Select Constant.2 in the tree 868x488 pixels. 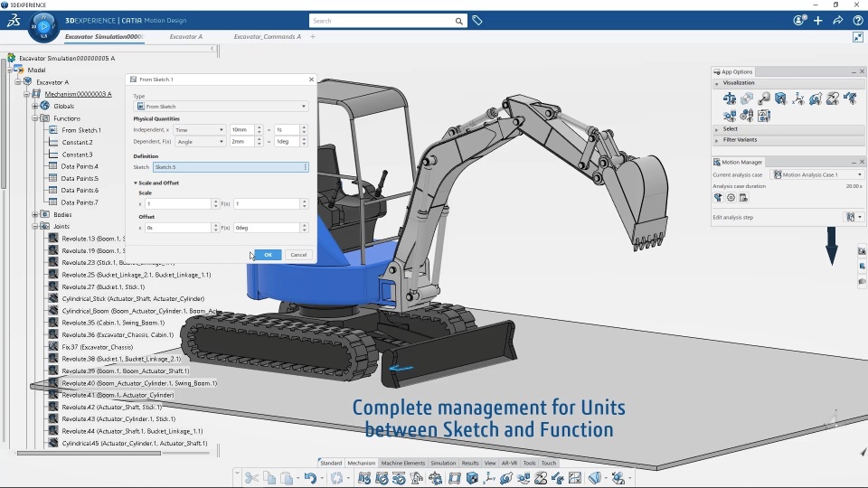(77, 142)
